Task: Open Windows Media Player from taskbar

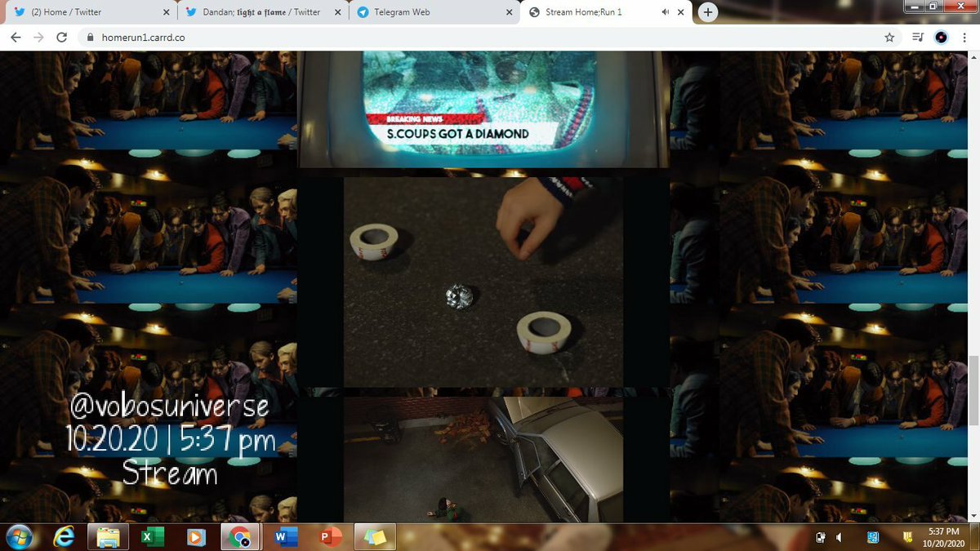Action: point(196,537)
